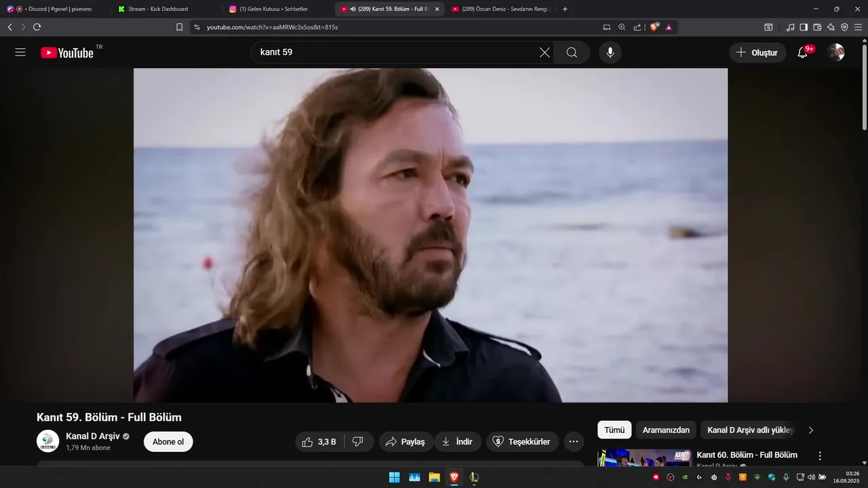Open Brave Rewards triangle icon
The width and height of the screenshot is (868, 488).
coord(669,27)
